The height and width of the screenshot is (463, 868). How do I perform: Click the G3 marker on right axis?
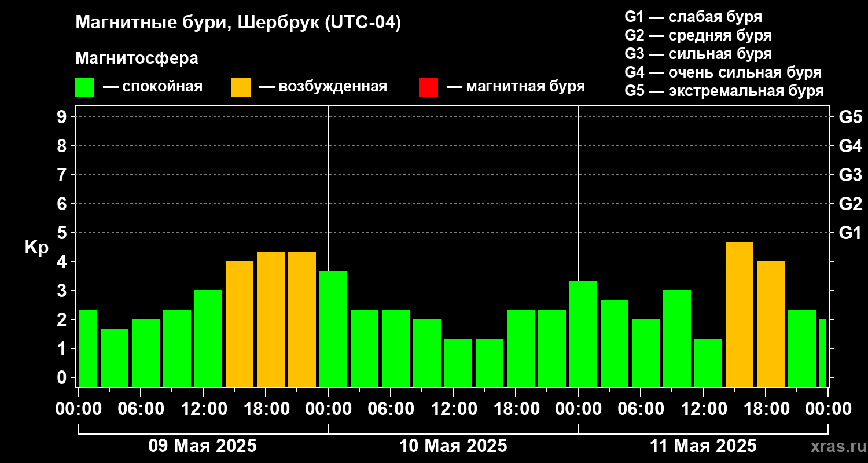coord(850,175)
